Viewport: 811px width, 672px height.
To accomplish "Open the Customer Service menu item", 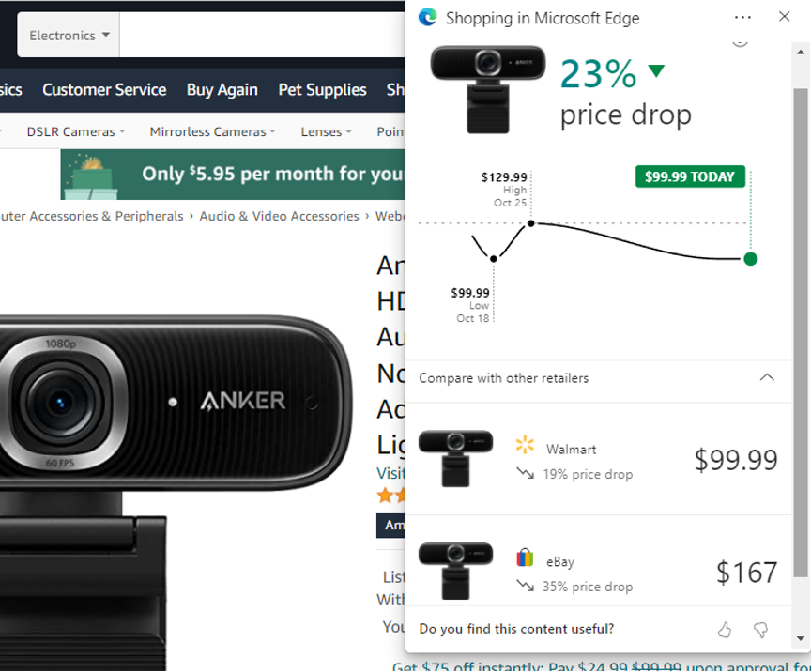I will tap(104, 89).
